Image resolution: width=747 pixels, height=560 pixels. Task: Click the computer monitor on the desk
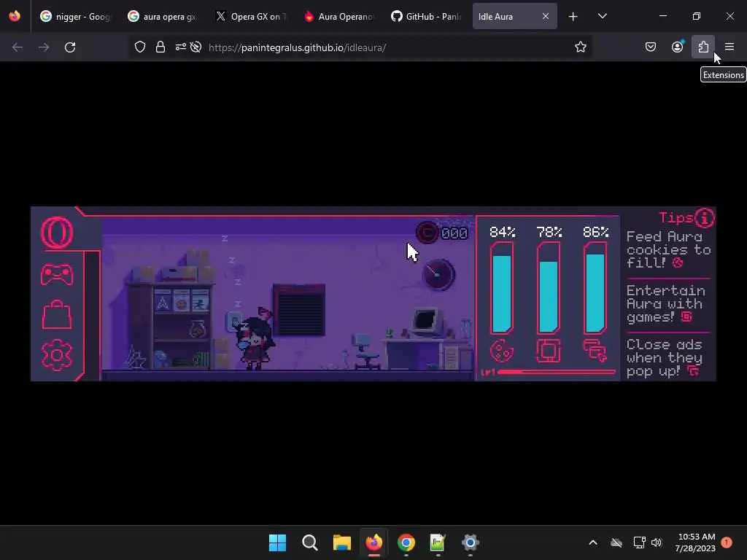tap(426, 321)
